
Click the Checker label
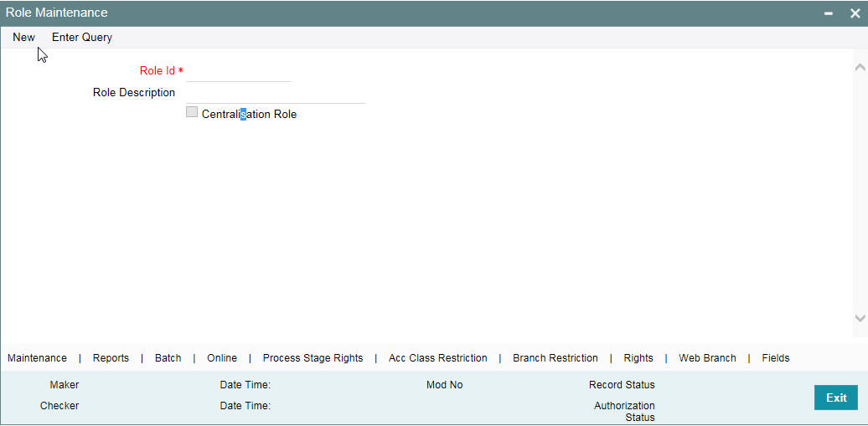[x=59, y=406]
